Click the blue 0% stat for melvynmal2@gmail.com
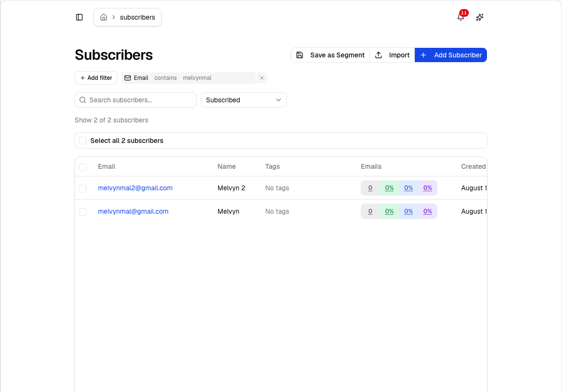 click(408, 188)
